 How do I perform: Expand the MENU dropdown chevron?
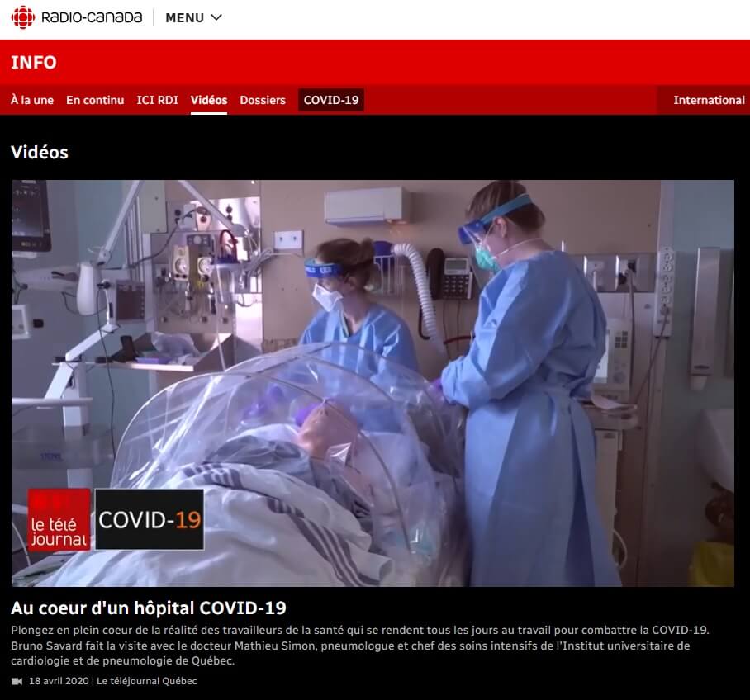[x=216, y=17]
